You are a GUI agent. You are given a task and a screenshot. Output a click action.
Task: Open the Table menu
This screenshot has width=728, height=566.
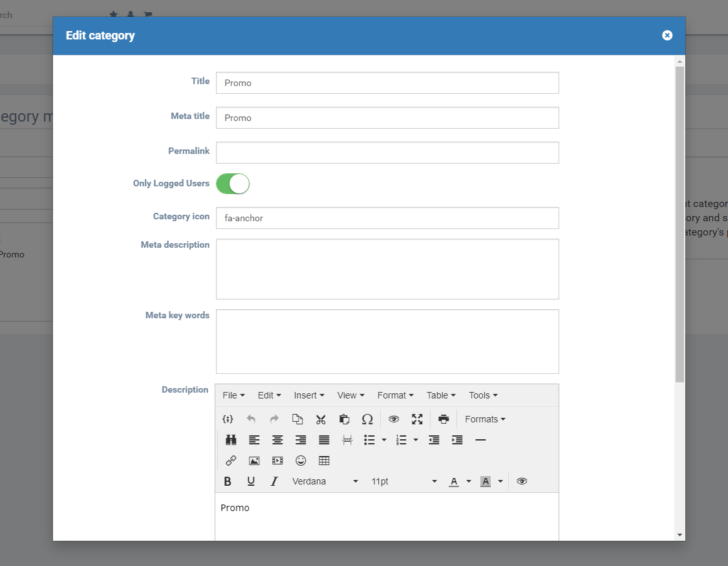click(441, 395)
